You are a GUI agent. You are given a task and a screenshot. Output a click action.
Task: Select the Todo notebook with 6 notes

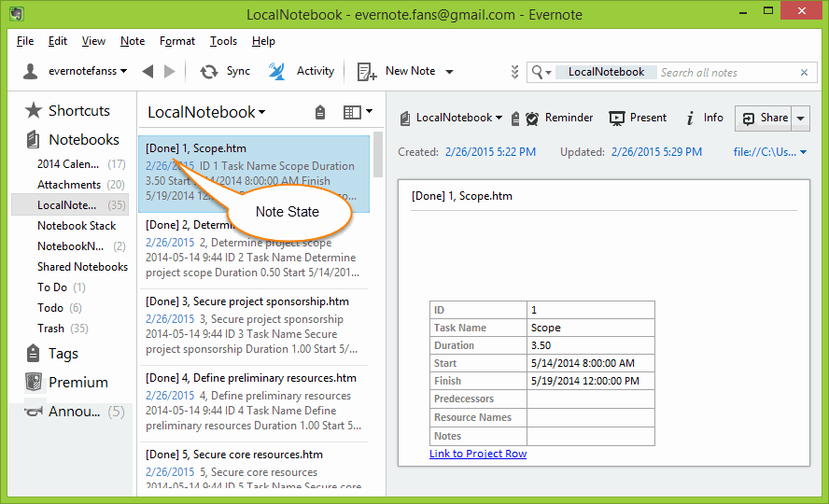[x=59, y=308]
